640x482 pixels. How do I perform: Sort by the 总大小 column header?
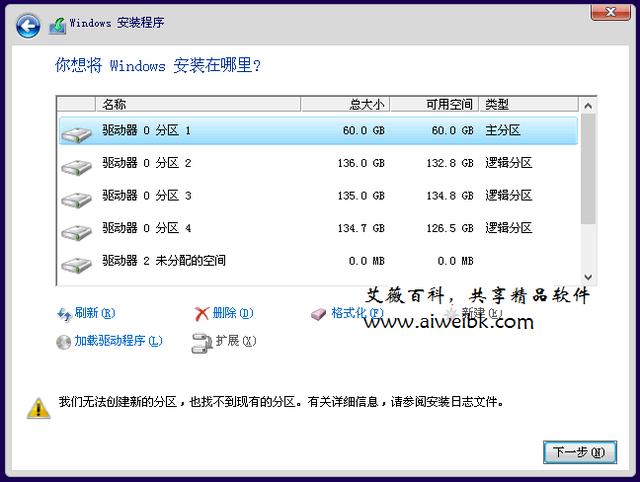click(345, 104)
